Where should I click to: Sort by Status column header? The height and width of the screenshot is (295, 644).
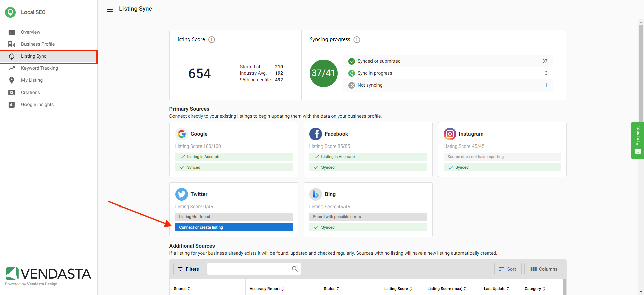332,289
